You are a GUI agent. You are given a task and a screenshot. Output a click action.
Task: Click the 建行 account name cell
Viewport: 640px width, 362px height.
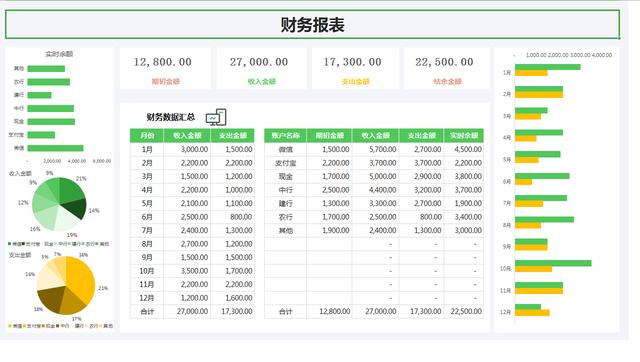click(x=285, y=203)
